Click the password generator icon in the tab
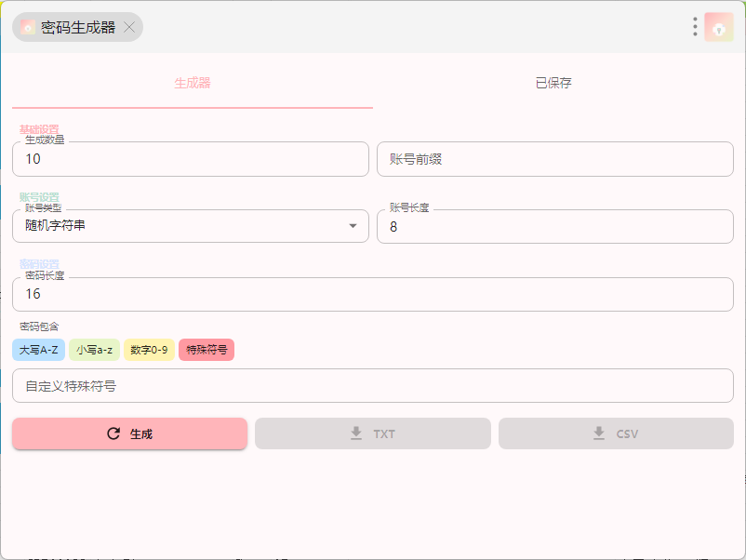This screenshot has width=746, height=560. (x=28, y=28)
